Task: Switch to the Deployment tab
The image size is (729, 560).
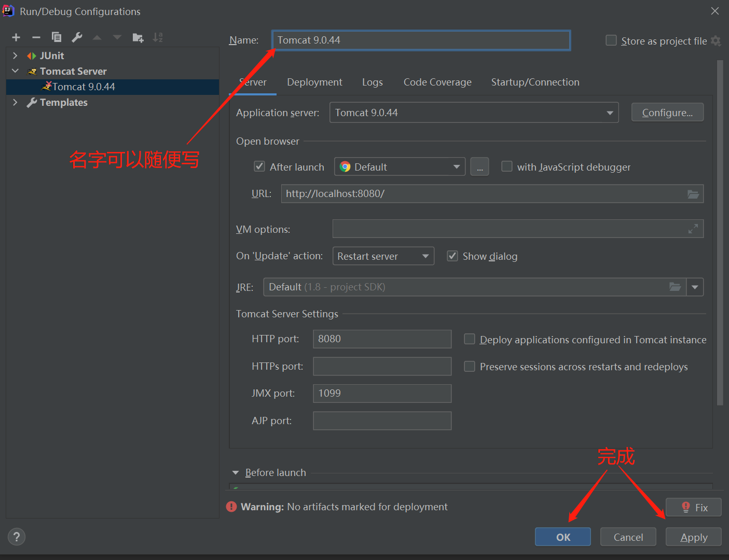Action: click(x=314, y=82)
